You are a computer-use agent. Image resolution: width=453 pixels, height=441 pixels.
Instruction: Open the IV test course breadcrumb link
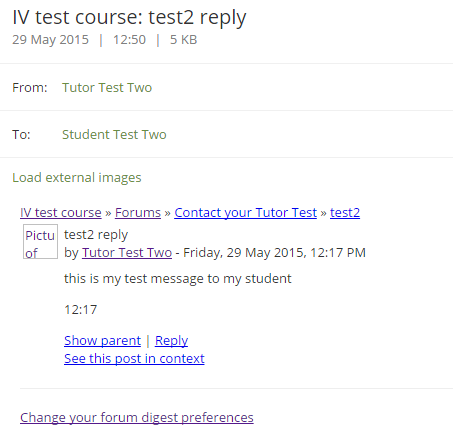(61, 213)
